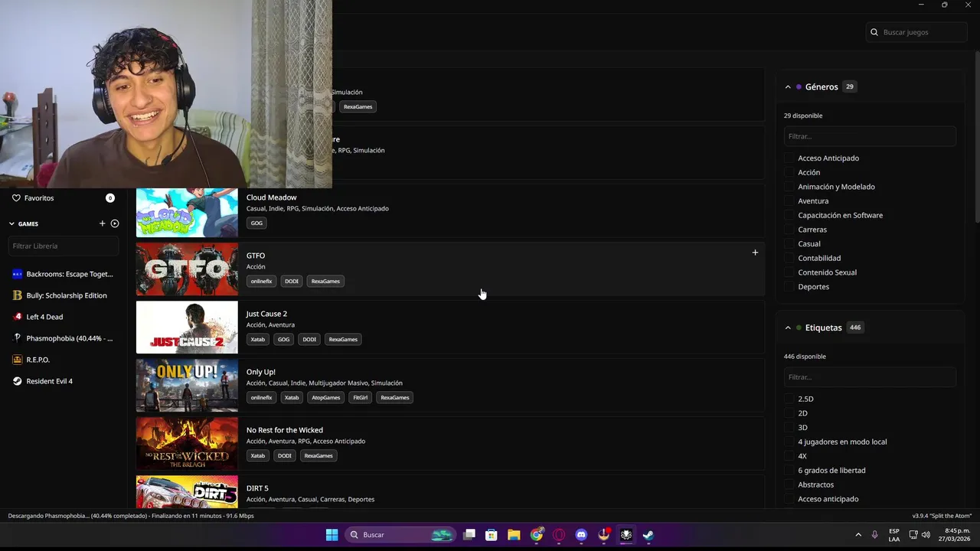Click the Cloud Meadow game title
Viewport: 980px width, 551px height.
tap(271, 197)
